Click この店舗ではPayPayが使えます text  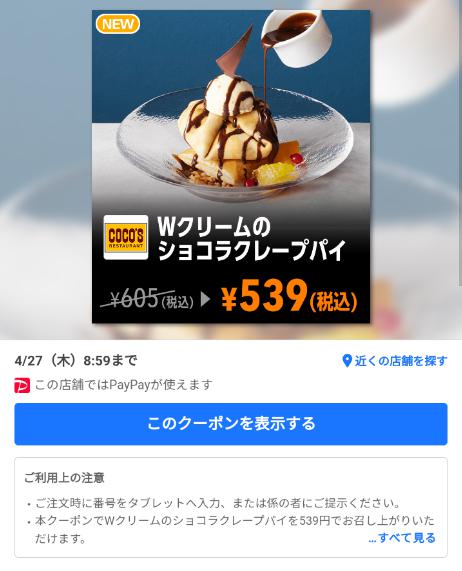tap(123, 385)
